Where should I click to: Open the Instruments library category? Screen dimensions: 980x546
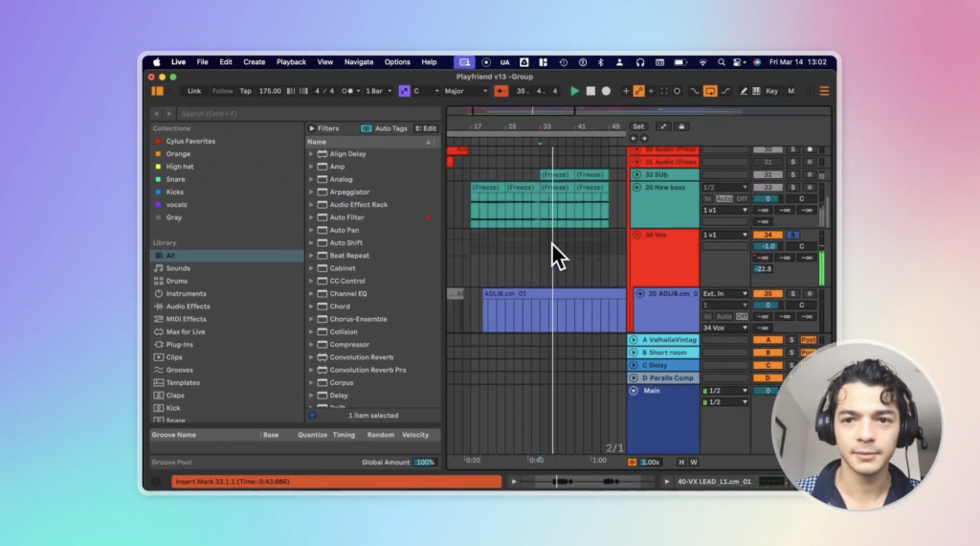[186, 294]
